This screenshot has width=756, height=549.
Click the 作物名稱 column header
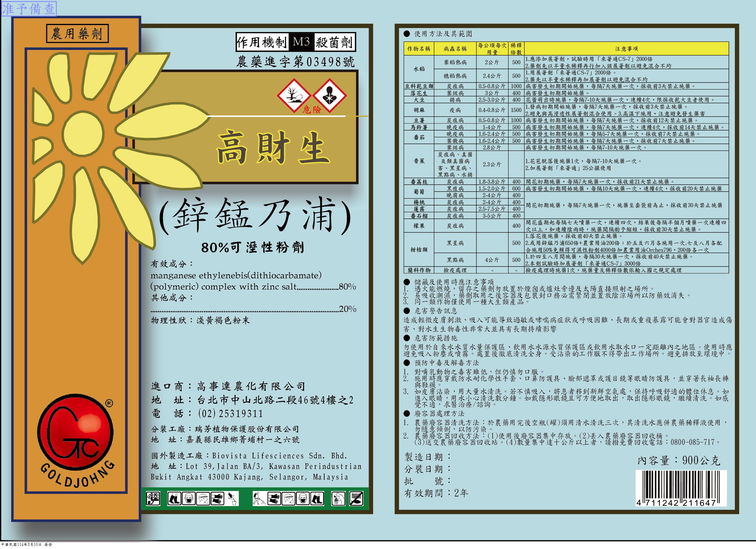click(419, 49)
